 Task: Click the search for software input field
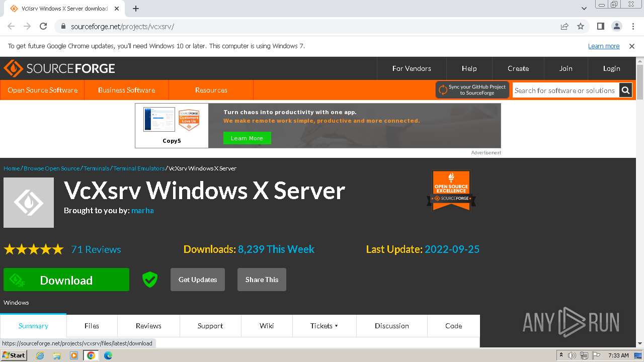pyautogui.click(x=566, y=90)
